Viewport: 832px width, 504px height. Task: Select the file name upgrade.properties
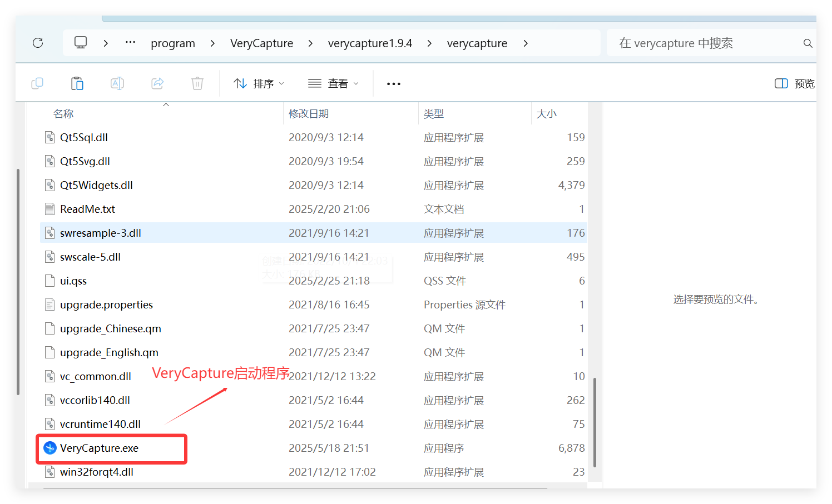[x=106, y=305]
